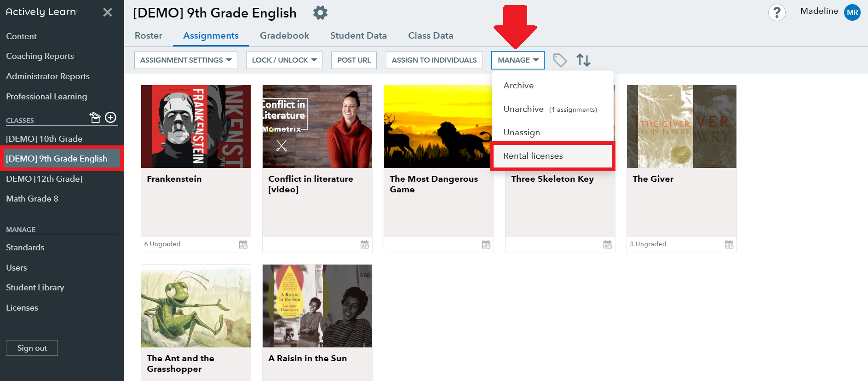Click Assign to Individuals button
868x381 pixels.
click(x=434, y=60)
